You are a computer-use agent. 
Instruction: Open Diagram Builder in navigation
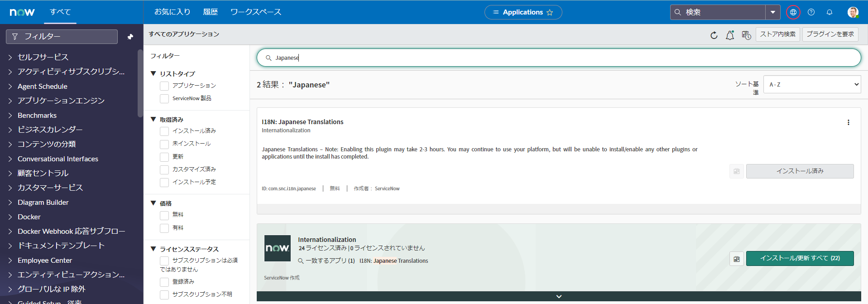pos(43,203)
